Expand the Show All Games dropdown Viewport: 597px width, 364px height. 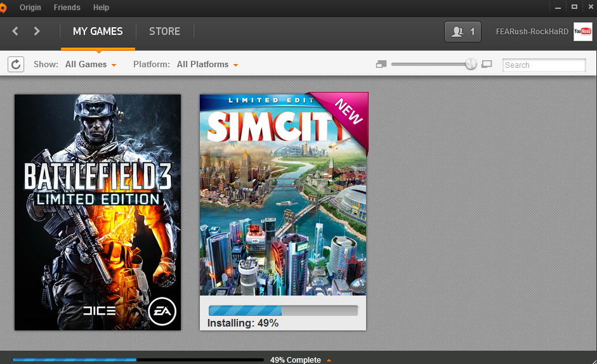[x=91, y=64]
